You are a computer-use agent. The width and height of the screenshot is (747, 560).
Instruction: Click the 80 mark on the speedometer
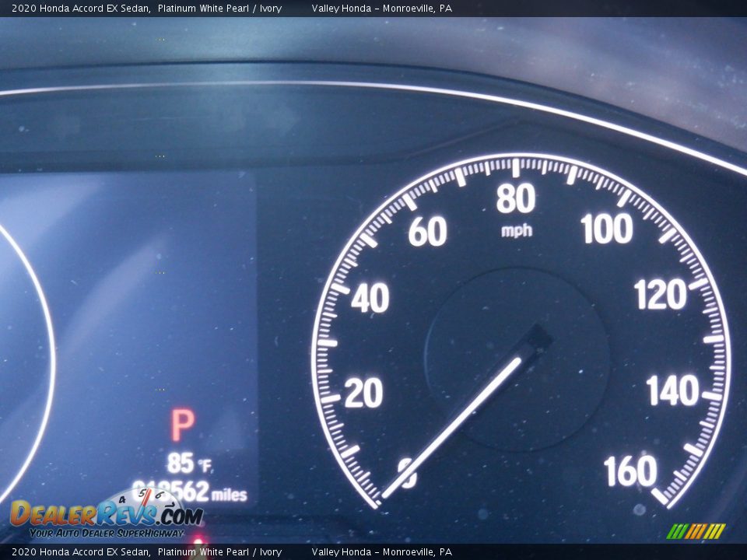click(516, 200)
